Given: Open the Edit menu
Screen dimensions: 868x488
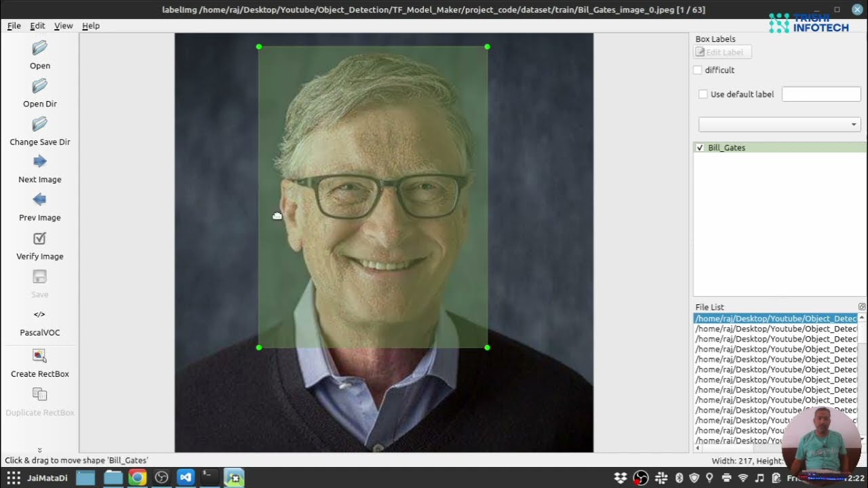Looking at the screenshot, I should click(x=37, y=26).
